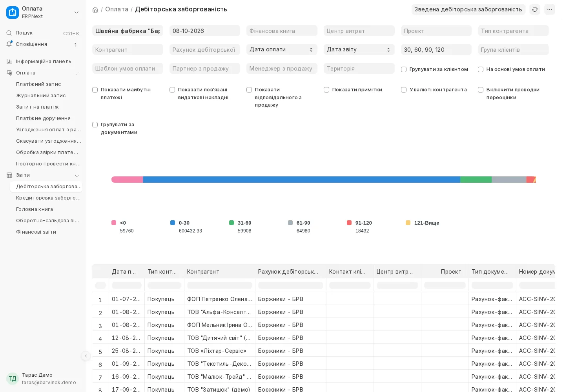Click the Інформаційна панель chart icon

coord(9,62)
